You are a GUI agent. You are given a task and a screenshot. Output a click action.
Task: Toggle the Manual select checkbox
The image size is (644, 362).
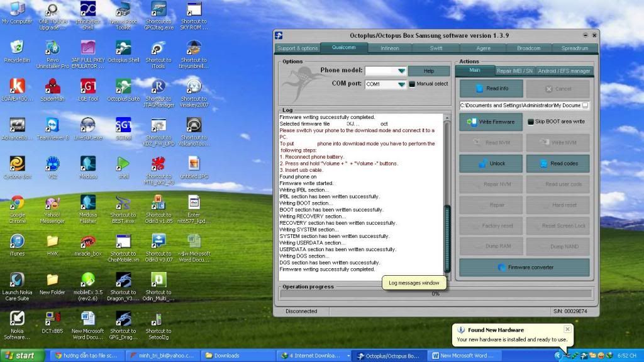point(412,84)
